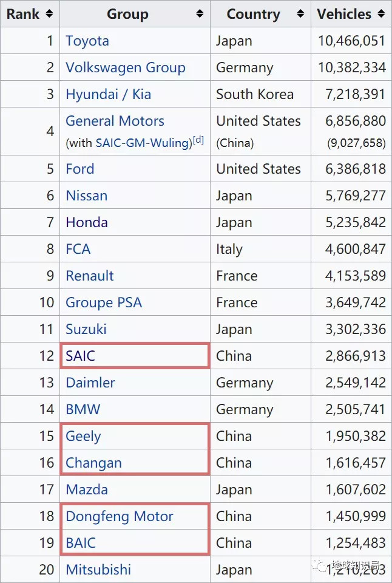The height and width of the screenshot is (583, 392).
Task: Open the Groupe PSA link
Action: [x=103, y=302]
